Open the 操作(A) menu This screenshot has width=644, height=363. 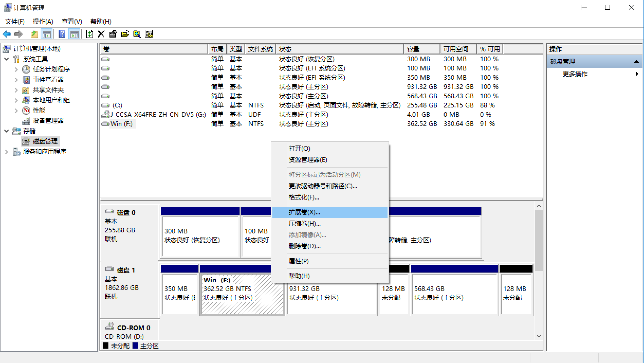pos(43,21)
